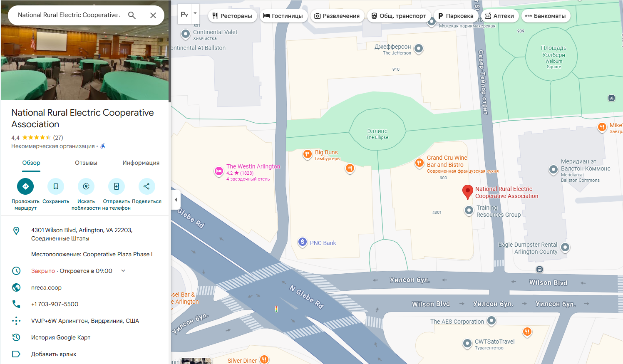Screen dimensions: 623x364
Task: Click the wheelchair accessibility icon
Action: tap(103, 146)
